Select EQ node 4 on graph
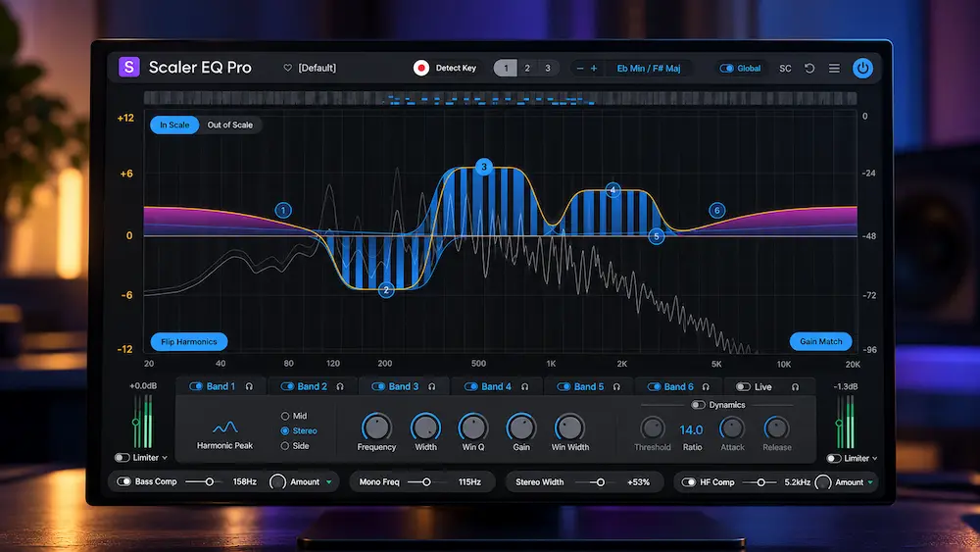Screen dimensions: 980x552 612,190
